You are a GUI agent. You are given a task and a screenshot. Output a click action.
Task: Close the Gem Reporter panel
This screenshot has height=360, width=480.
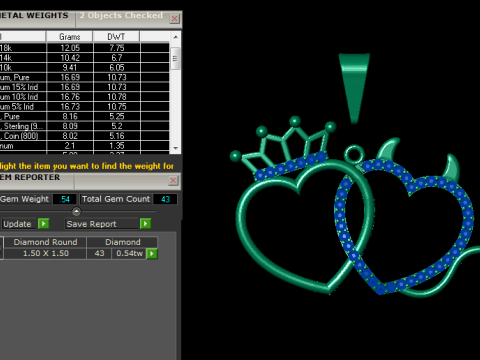click(x=173, y=181)
